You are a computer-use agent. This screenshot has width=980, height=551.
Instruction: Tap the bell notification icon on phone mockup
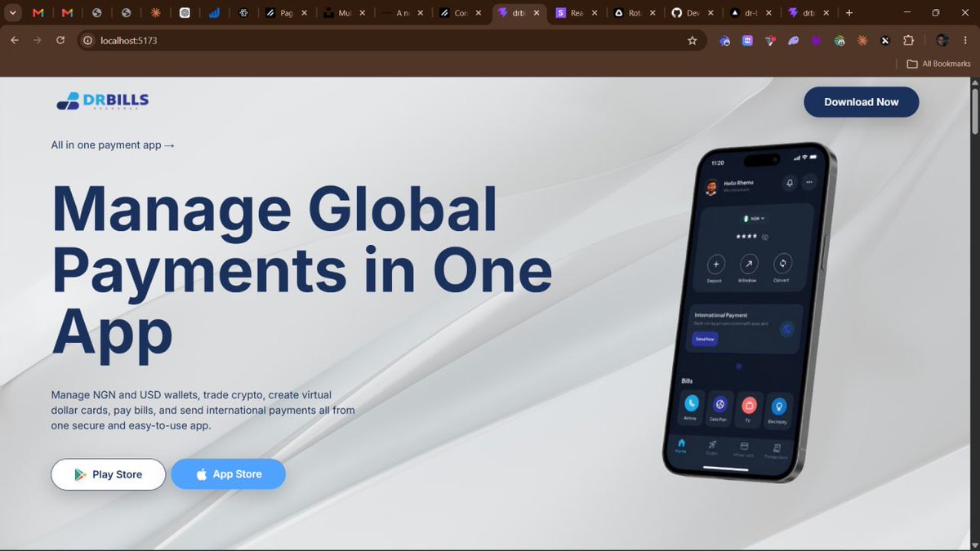(x=789, y=183)
